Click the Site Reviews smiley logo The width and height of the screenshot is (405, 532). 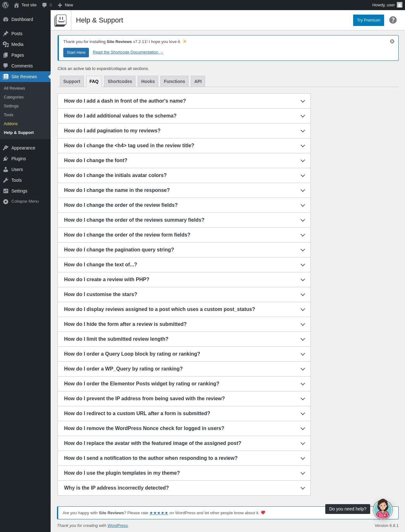click(x=60, y=20)
